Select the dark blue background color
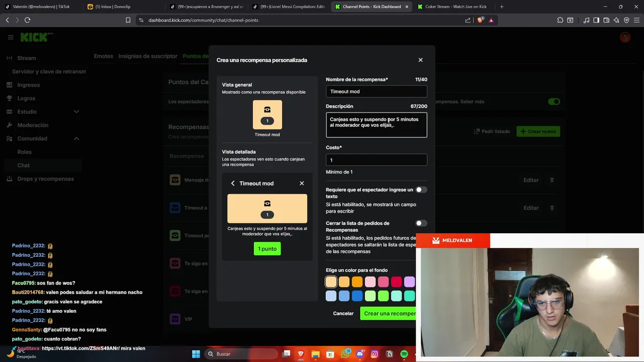 357,296
